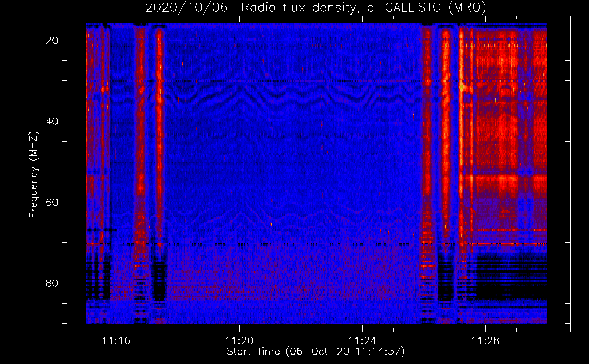Click the 11:20 time axis label
589x364 pixels.
click(x=239, y=341)
